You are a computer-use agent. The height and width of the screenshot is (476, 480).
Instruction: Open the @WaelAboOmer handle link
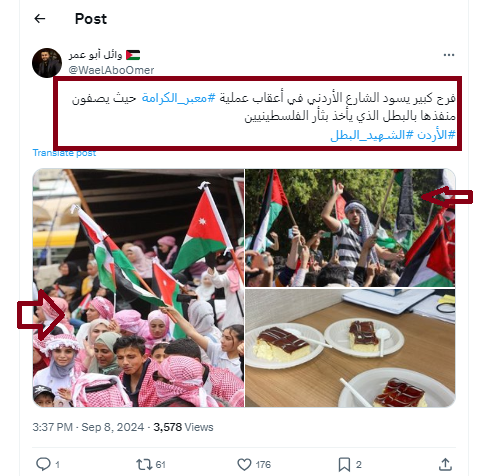click(x=111, y=70)
